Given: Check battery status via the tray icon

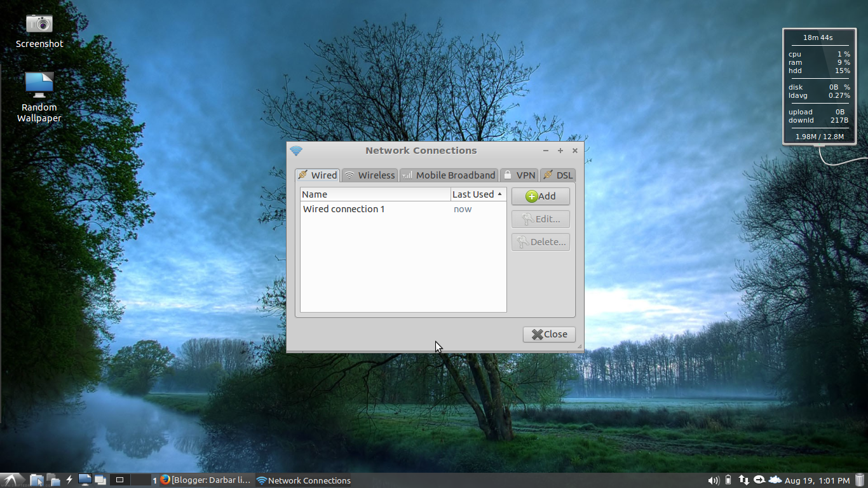Looking at the screenshot, I should [x=728, y=480].
